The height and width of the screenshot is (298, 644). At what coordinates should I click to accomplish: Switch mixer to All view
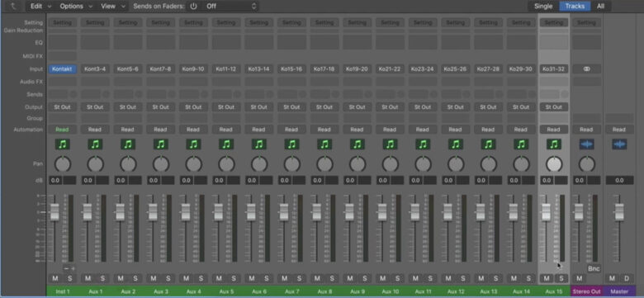click(600, 6)
